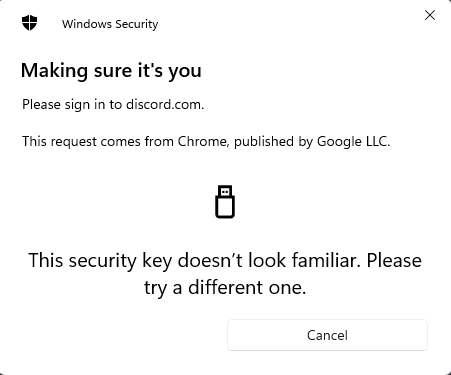Click the USB security key icon
The height and width of the screenshot is (375, 451).
click(225, 202)
